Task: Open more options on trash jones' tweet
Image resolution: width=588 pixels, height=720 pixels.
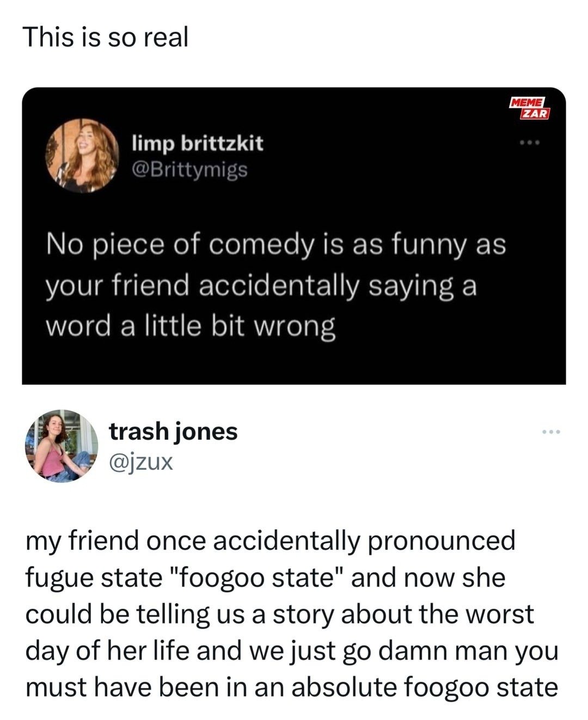Action: click(551, 432)
